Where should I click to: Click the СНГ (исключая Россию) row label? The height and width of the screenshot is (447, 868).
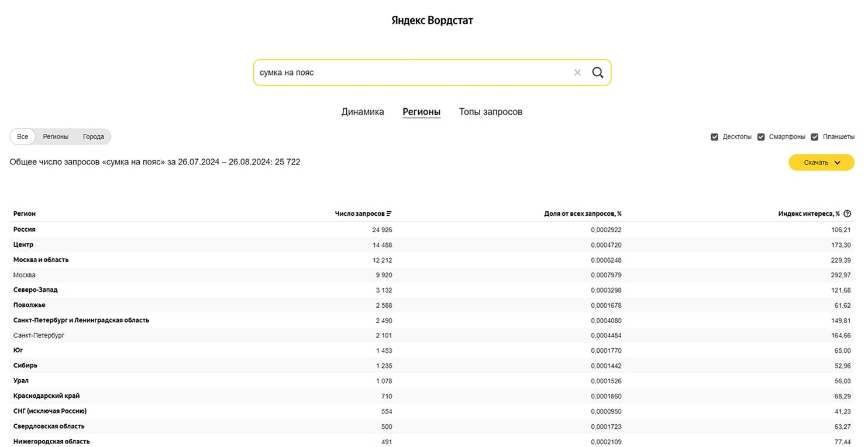coord(50,411)
